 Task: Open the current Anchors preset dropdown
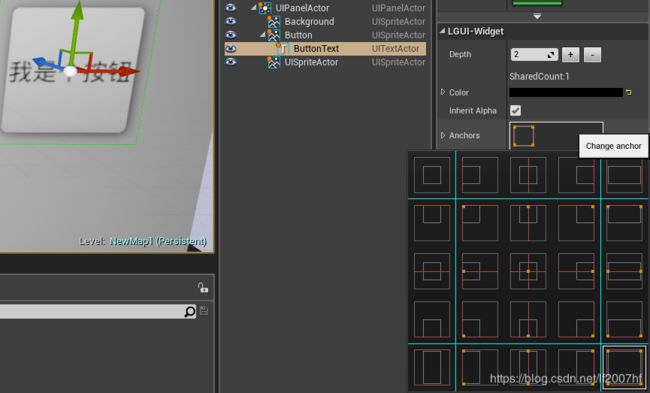(556, 136)
